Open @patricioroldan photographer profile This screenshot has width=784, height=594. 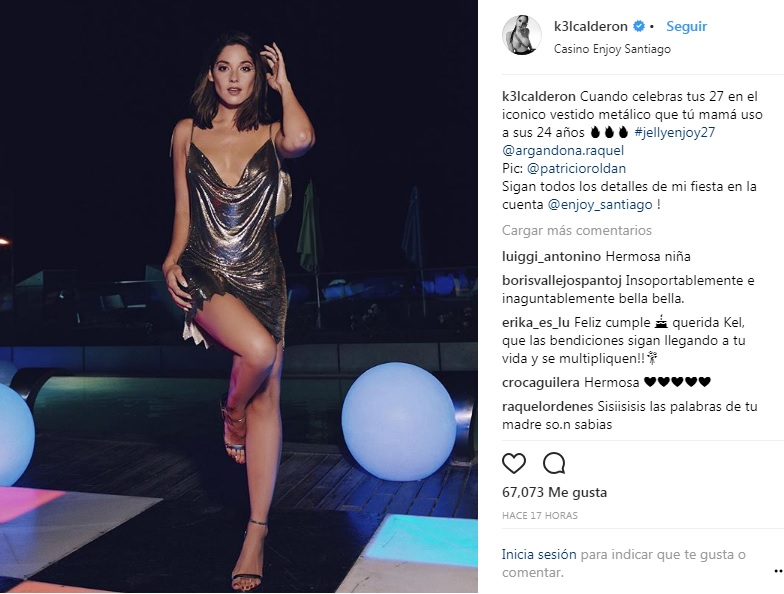[x=576, y=168]
